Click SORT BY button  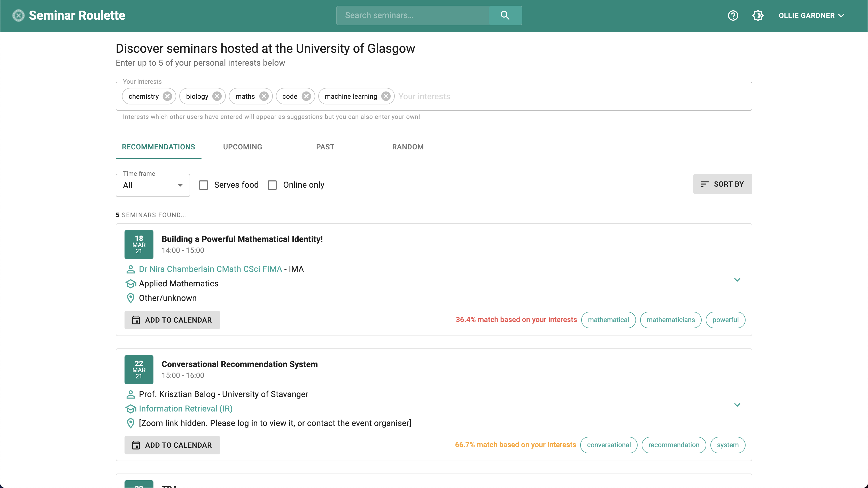click(x=723, y=184)
